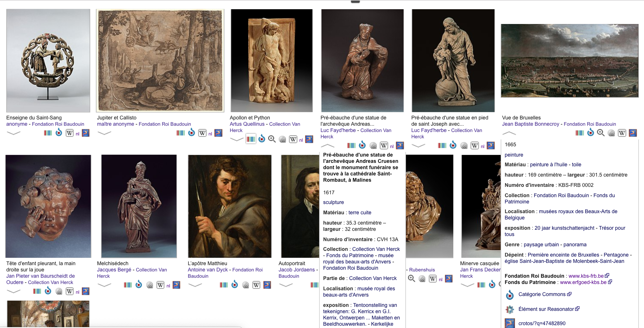Open Jean Baptiste Bonnecroy artist link
644x328 pixels.
point(531,124)
